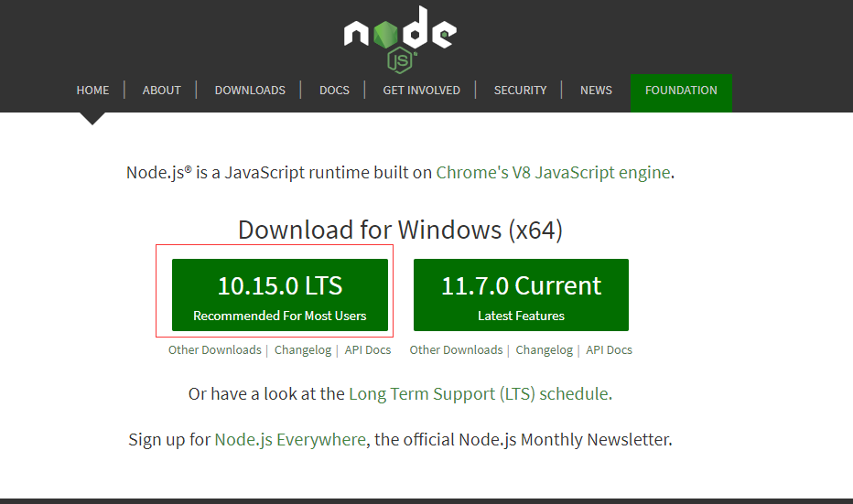Open Changelog under 10.15.0 LTS

(x=303, y=350)
